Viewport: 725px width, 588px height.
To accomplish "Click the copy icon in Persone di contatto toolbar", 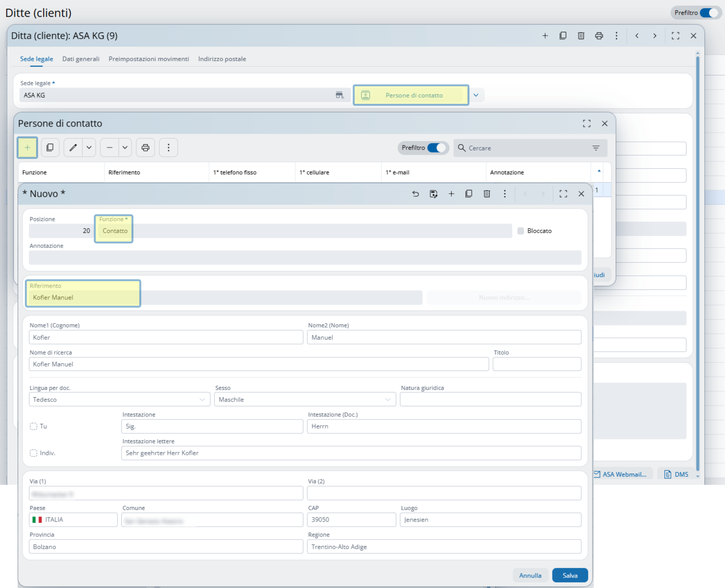I will coord(50,148).
